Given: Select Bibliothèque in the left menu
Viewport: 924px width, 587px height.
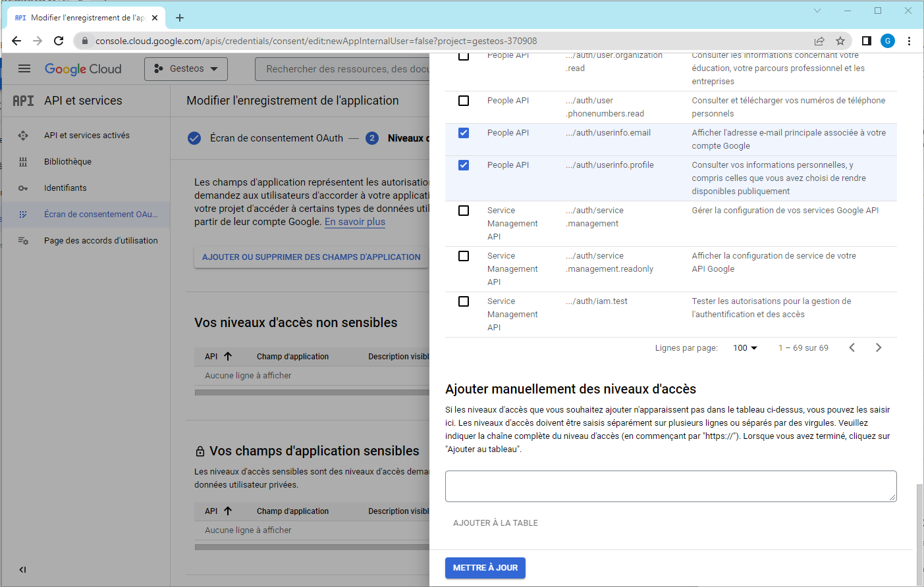Looking at the screenshot, I should 68,162.
